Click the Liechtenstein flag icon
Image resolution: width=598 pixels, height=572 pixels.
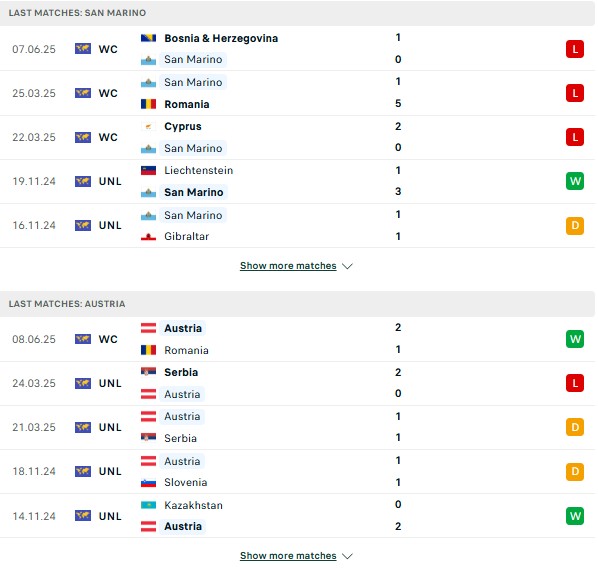(148, 170)
